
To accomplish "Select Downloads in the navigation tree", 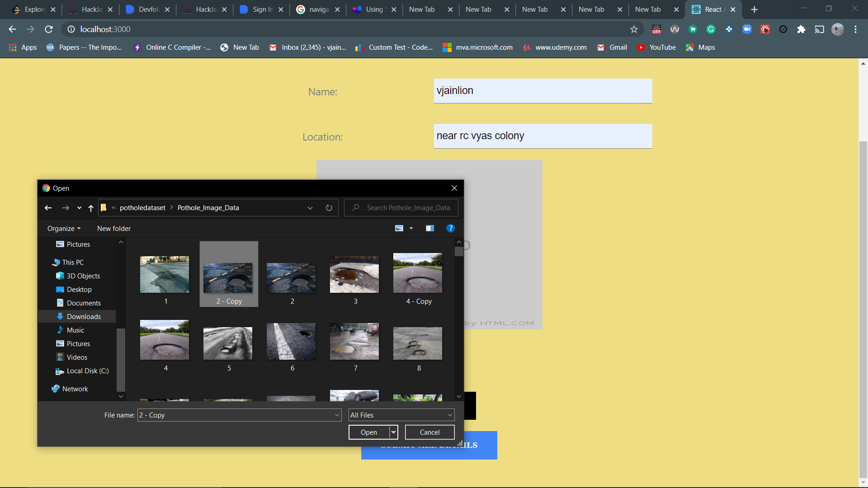I will pyautogui.click(x=84, y=317).
